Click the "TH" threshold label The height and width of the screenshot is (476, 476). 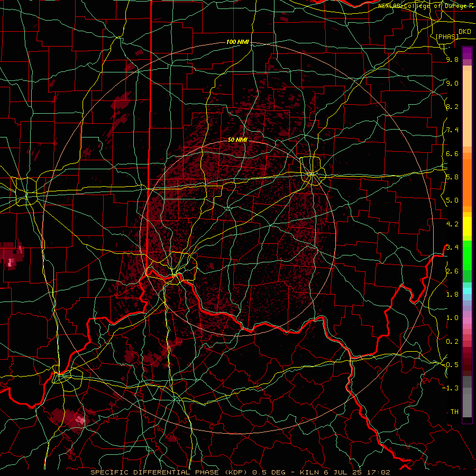point(454,412)
